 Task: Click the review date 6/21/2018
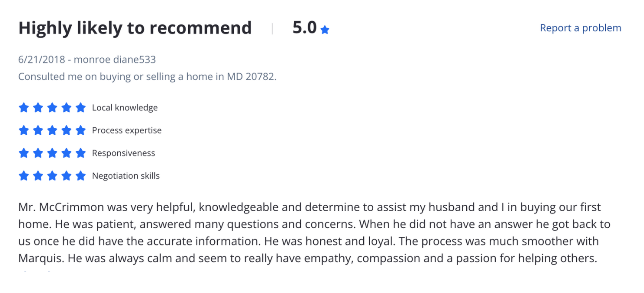(x=42, y=60)
